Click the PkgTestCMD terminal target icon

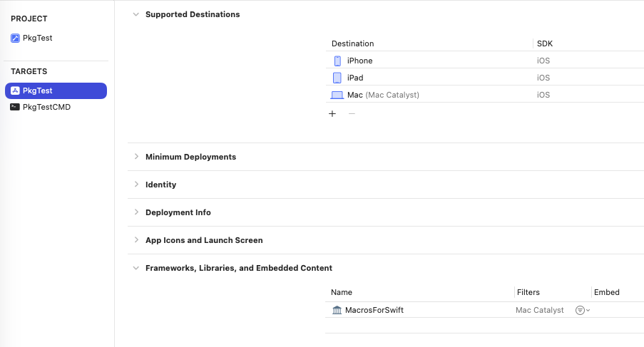(16, 108)
